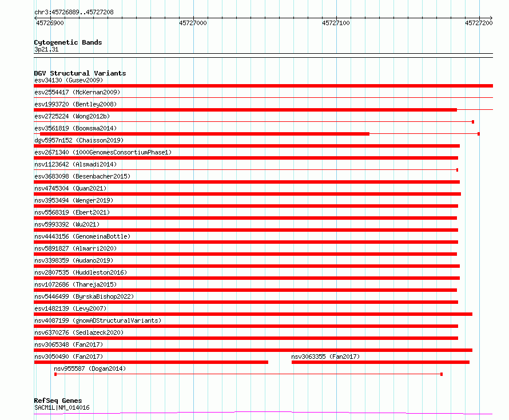Click ruler position 45727000
This screenshot has height=420, width=509.
(193, 23)
